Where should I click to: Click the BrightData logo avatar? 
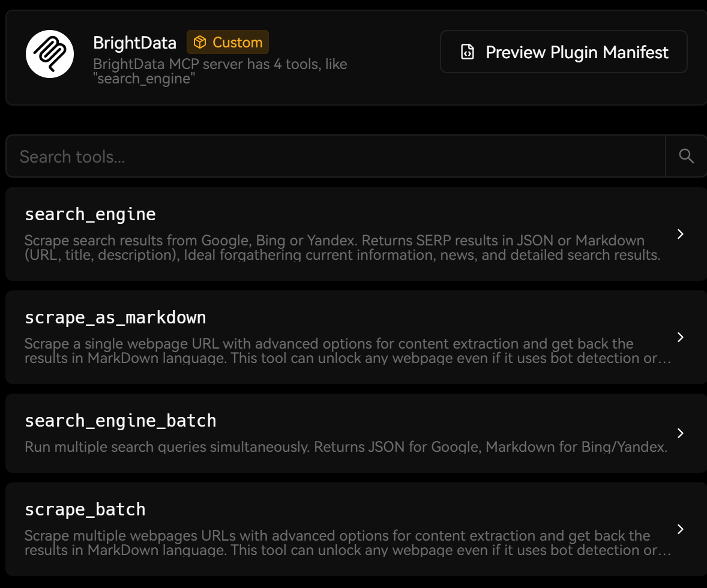pos(50,54)
